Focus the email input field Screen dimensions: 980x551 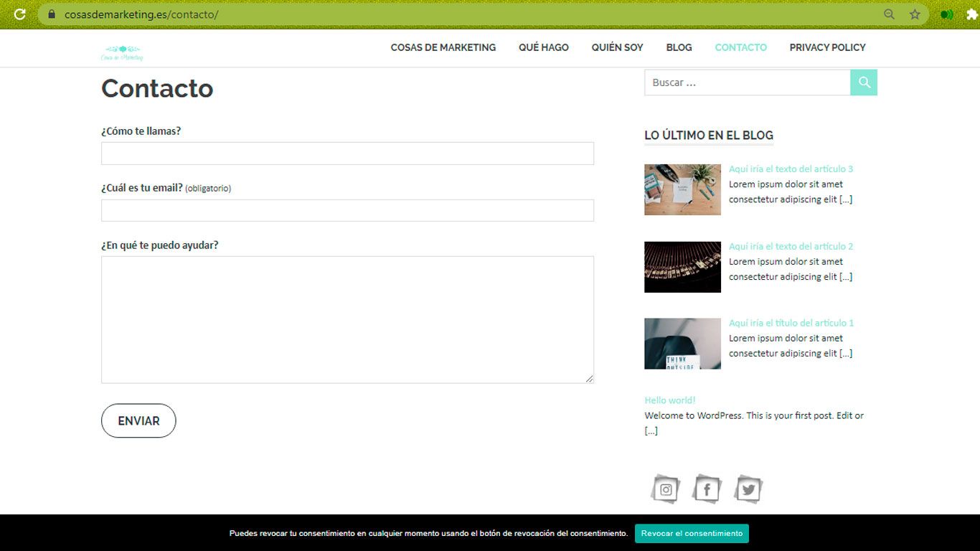347,210
